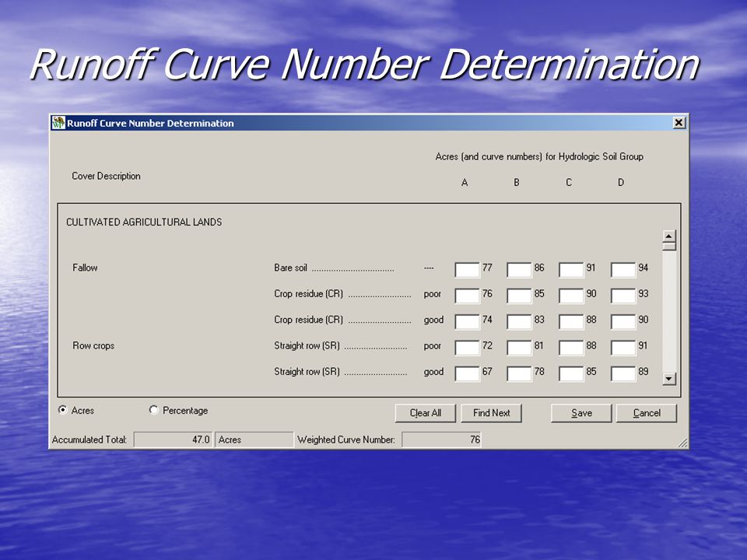The height and width of the screenshot is (560, 747).
Task: Click the Bare soil group D acres field
Action: click(x=623, y=270)
